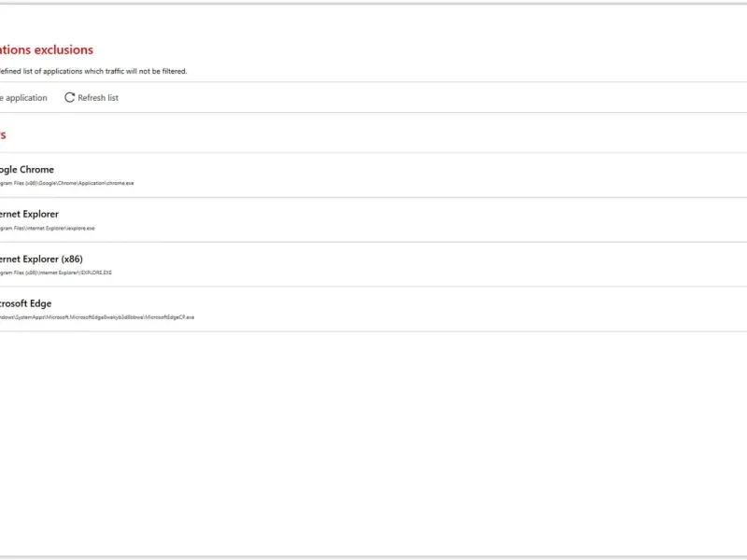Viewport: 747px width, 560px height.
Task: Click empty toolbar area beside Refresh list
Action: click(429, 98)
